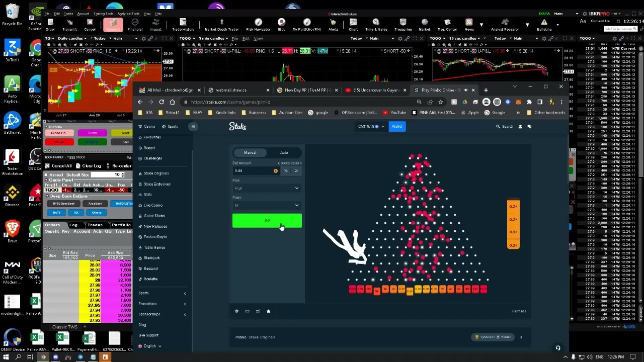
Task: Open Live Support in sidebar
Action: tap(148, 335)
